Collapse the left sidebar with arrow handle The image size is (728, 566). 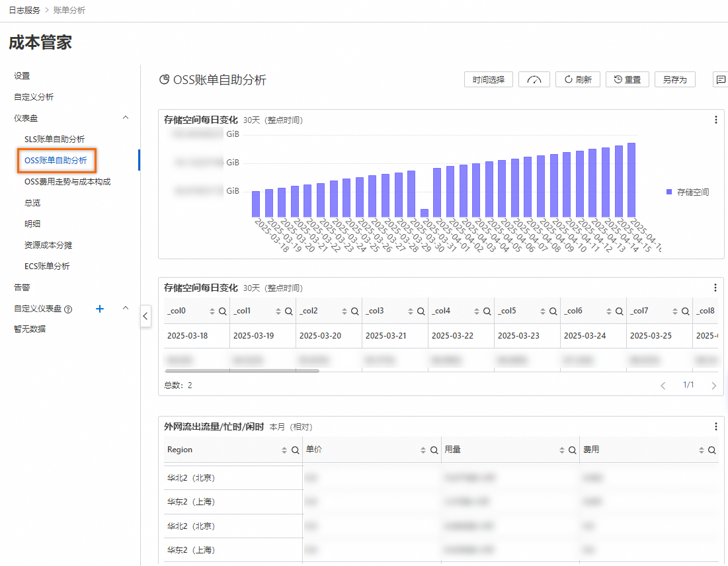[x=146, y=317]
